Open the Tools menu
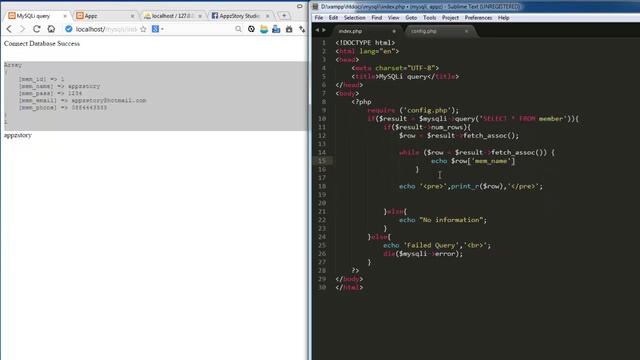The width and height of the screenshot is (640, 360). 429,18
